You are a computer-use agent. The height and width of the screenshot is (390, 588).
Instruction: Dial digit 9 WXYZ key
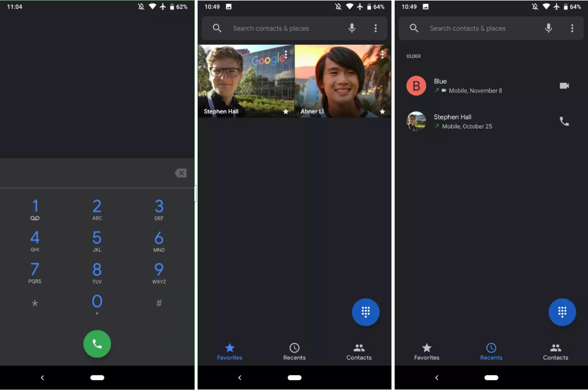coord(159,273)
